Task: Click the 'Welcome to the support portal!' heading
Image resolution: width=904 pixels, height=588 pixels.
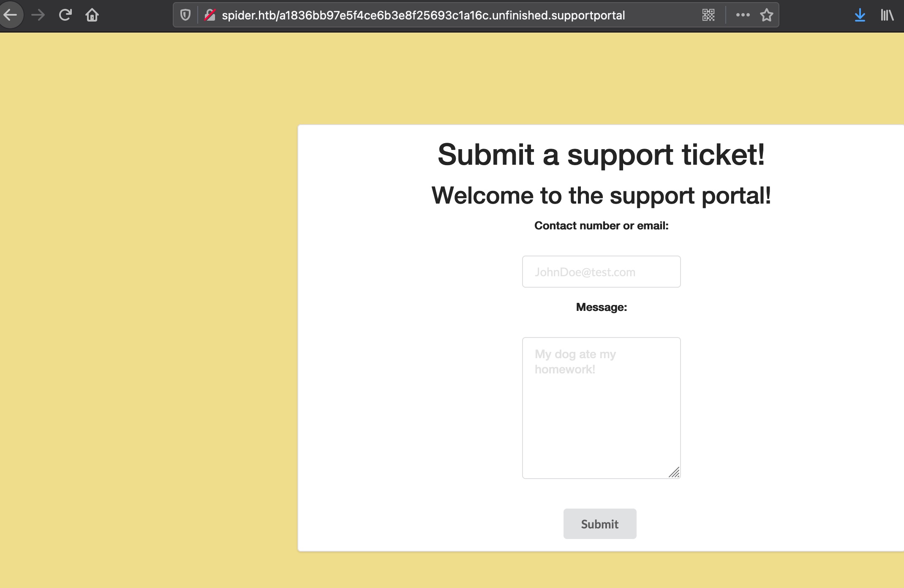Action: (x=601, y=196)
